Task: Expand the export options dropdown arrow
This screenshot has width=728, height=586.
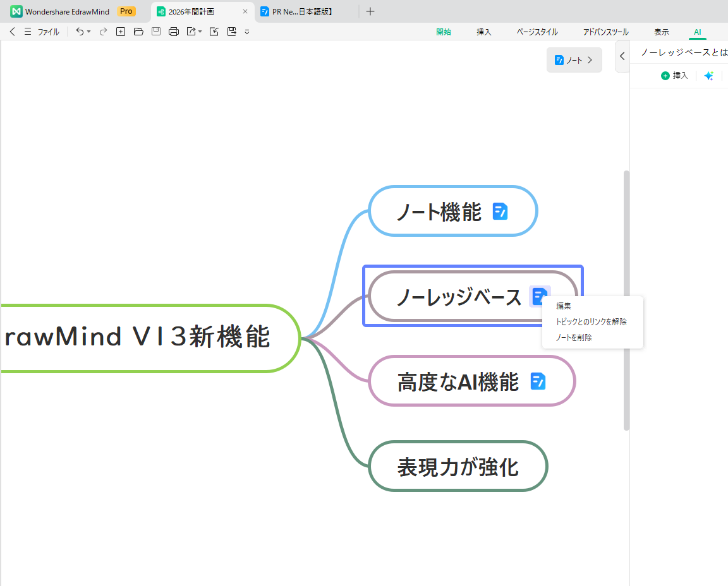Action: (x=200, y=32)
